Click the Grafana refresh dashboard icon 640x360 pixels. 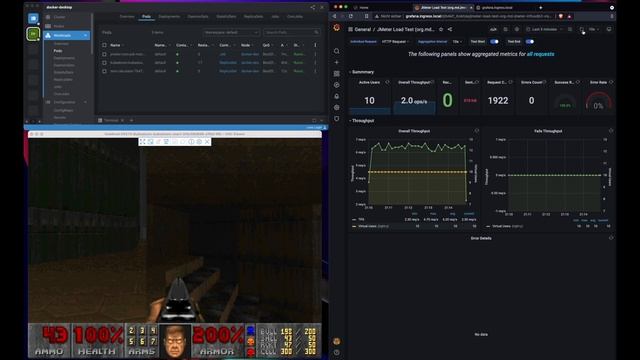coord(582,29)
